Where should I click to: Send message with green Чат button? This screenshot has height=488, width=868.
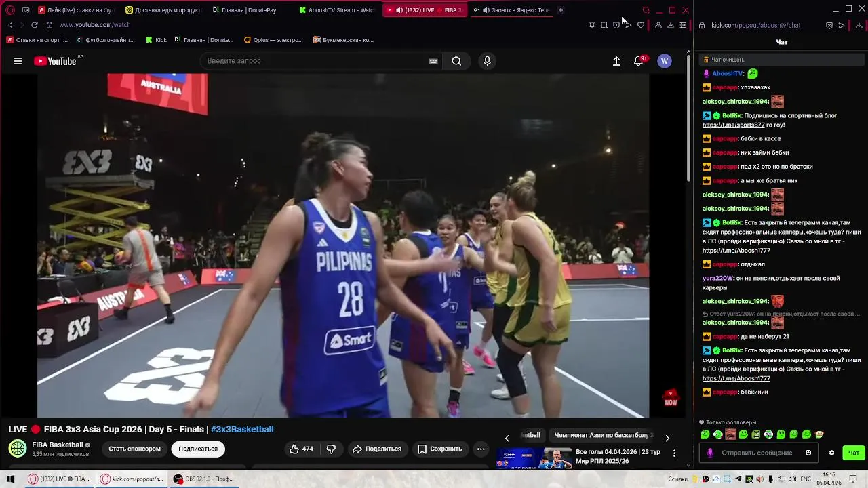pyautogui.click(x=854, y=453)
